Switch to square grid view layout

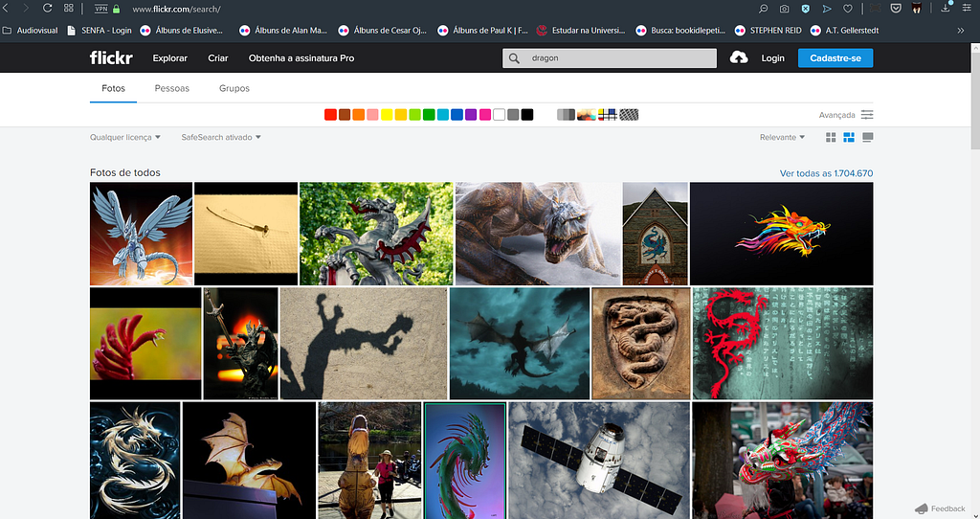[831, 138]
